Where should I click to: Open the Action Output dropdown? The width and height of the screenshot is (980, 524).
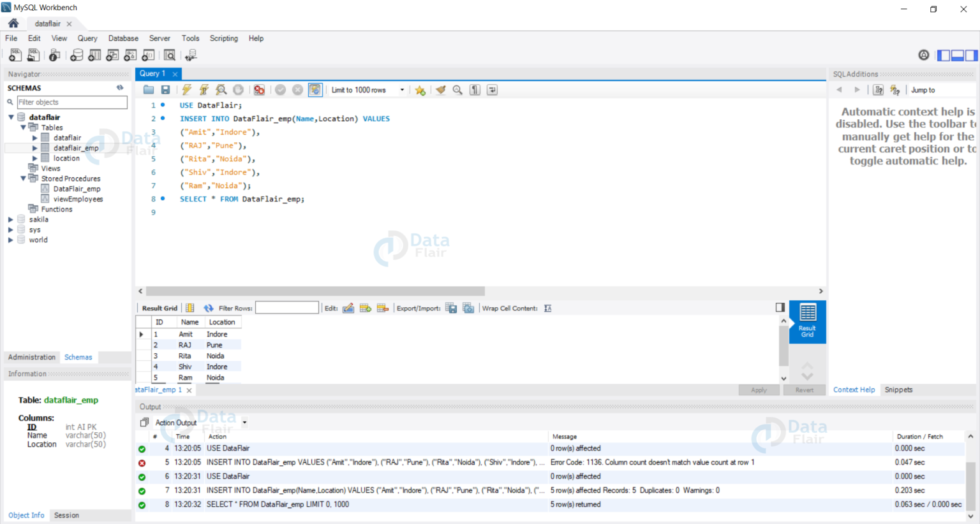pos(244,423)
